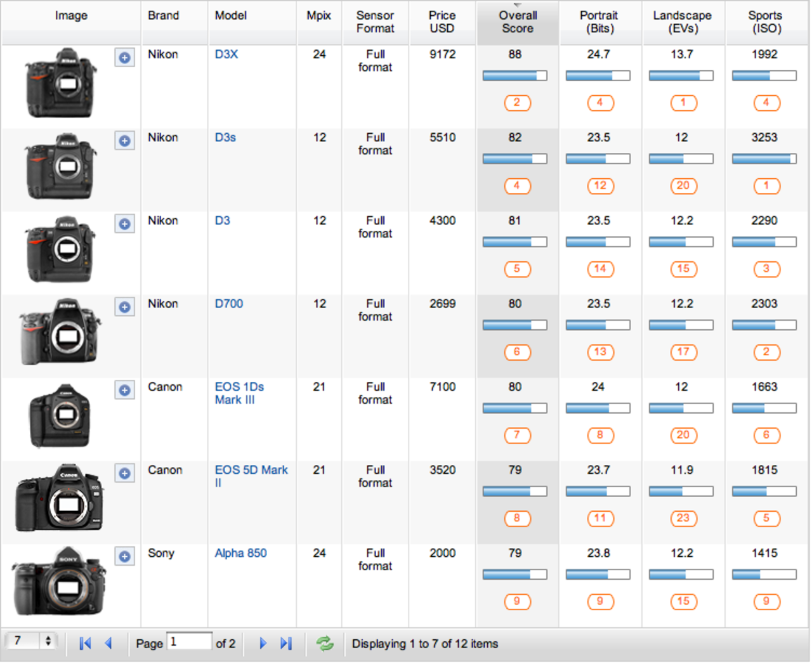
Task: Open the D700 model link
Action: click(x=229, y=304)
